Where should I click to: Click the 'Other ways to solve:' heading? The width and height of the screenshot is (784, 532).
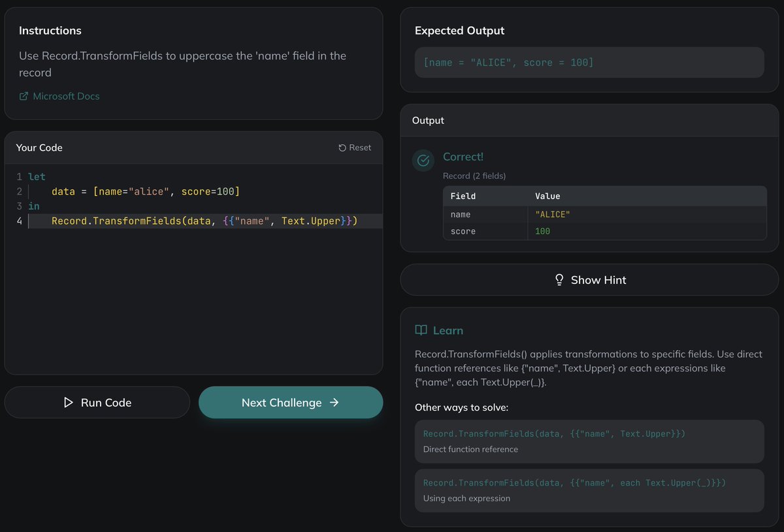(x=461, y=407)
